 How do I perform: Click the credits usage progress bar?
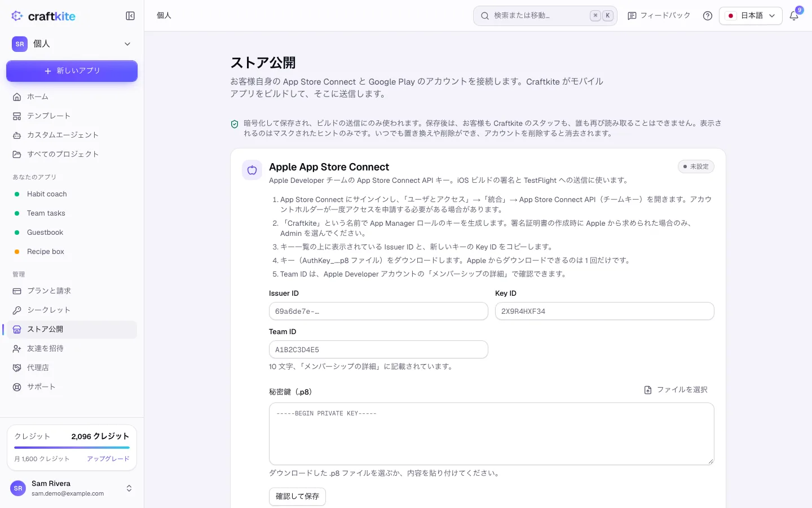pyautogui.click(x=72, y=448)
